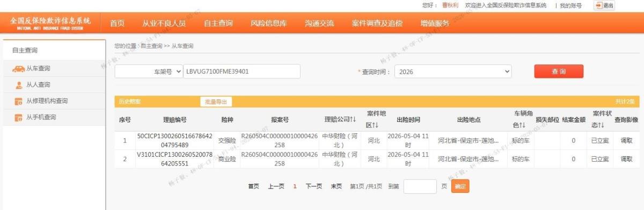Click the repair-shop icon beside 从修理机构查询
This screenshot has height=210, width=644.
(18, 101)
